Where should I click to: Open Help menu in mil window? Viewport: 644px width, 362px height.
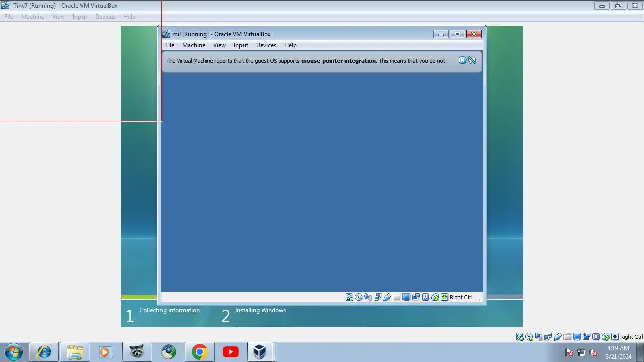pos(290,45)
